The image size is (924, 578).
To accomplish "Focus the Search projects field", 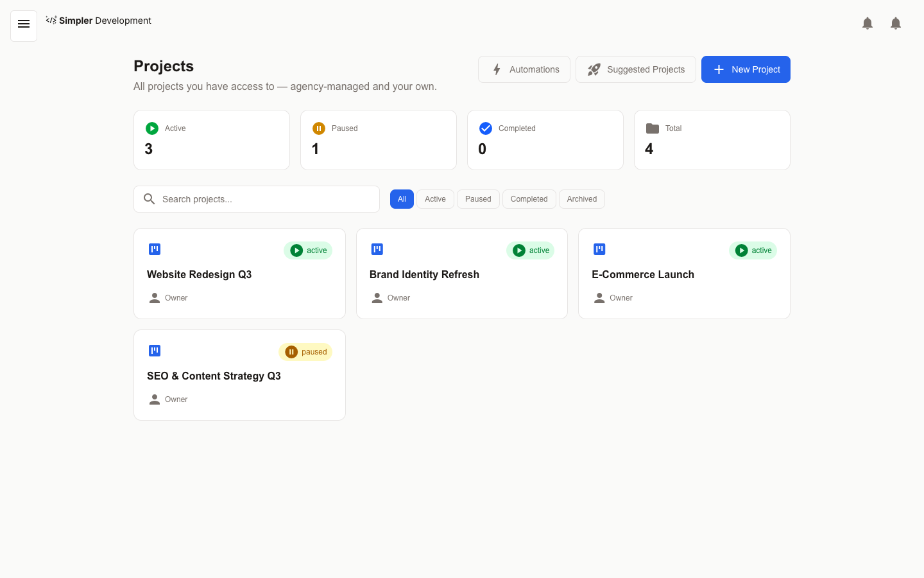I will 257,199.
